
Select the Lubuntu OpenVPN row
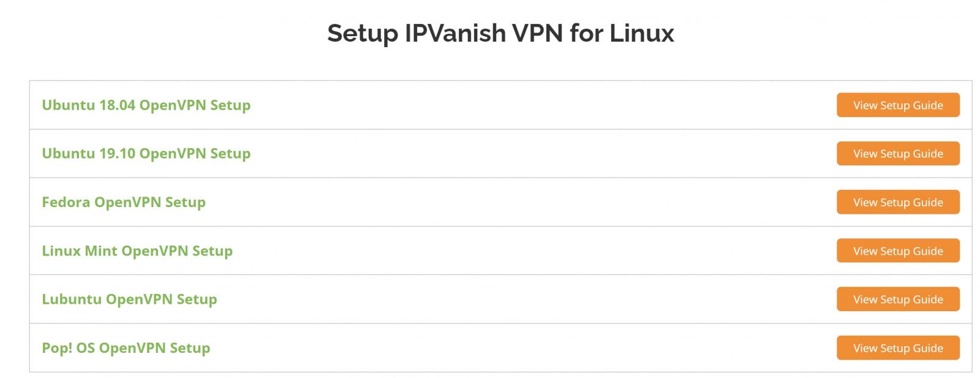pos(490,300)
